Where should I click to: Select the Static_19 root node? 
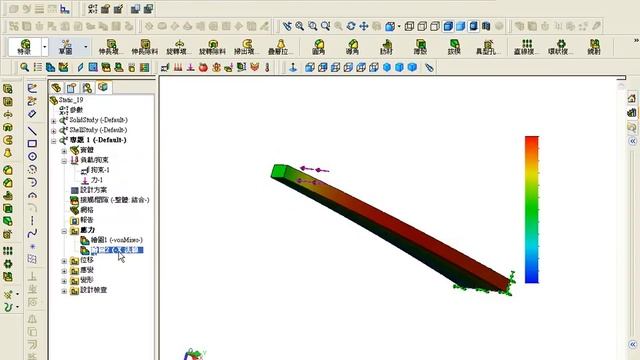pos(67,100)
